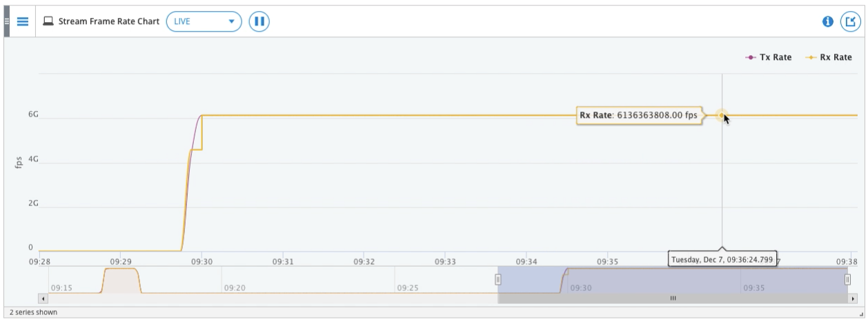Click navigator scrollbar right arrow
The image size is (868, 326).
coord(852,298)
